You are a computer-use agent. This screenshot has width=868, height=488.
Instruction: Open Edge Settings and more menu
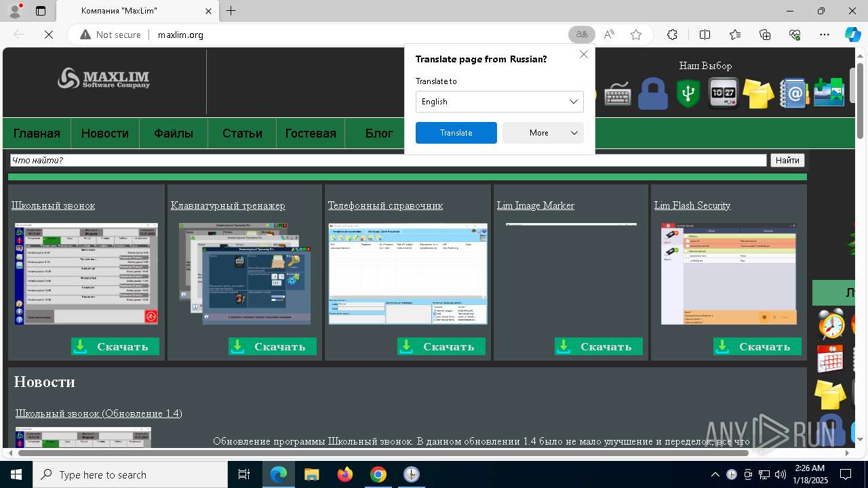pos(825,35)
